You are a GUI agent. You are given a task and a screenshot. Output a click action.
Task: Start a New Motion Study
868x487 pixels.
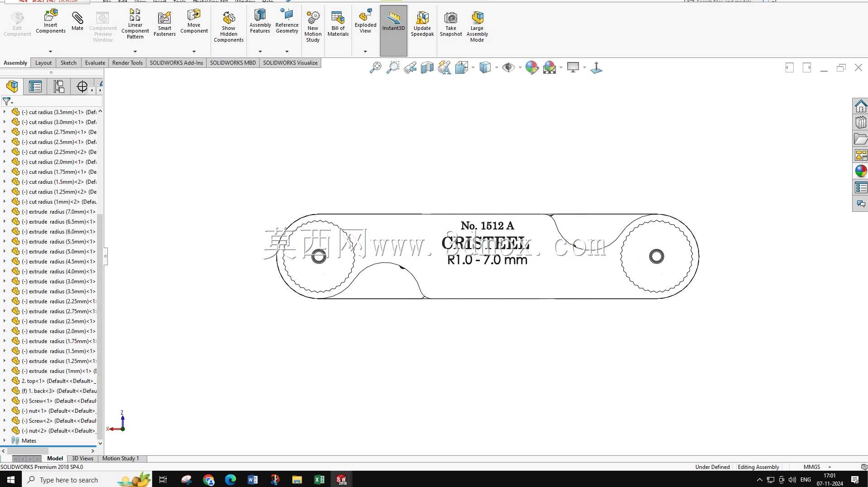[x=313, y=27]
